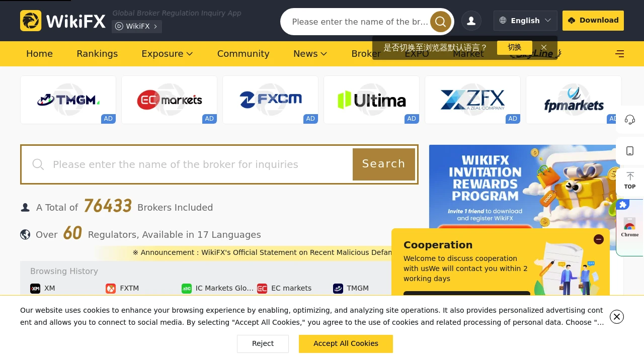The width and height of the screenshot is (644, 362).
Task: Click the search magnifier button in header
Action: click(x=440, y=22)
